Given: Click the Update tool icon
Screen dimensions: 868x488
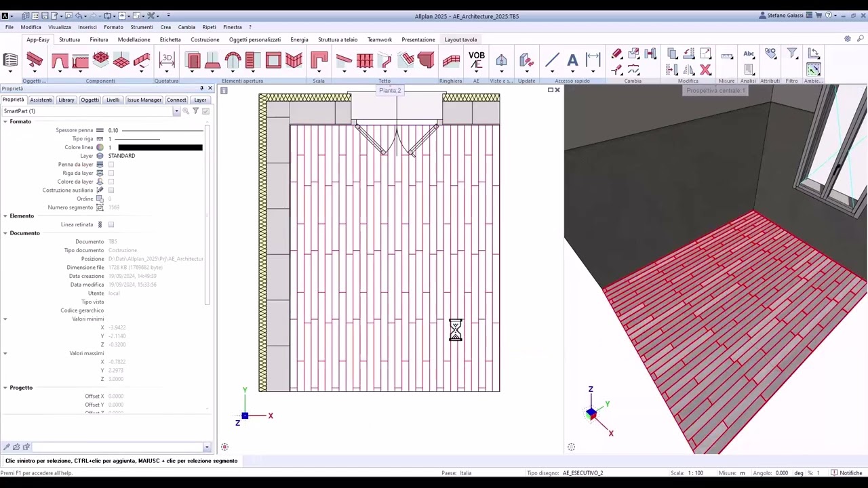Looking at the screenshot, I should (526, 60).
